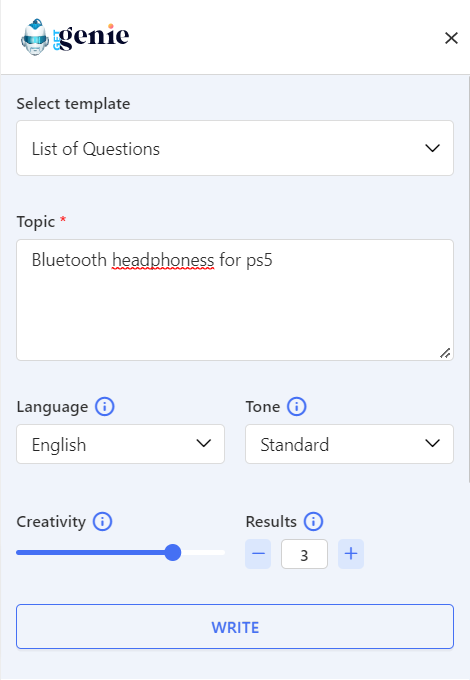The width and height of the screenshot is (470, 680).
Task: Click the panel's vertical scrollbar
Action: pyautogui.click(x=468, y=280)
